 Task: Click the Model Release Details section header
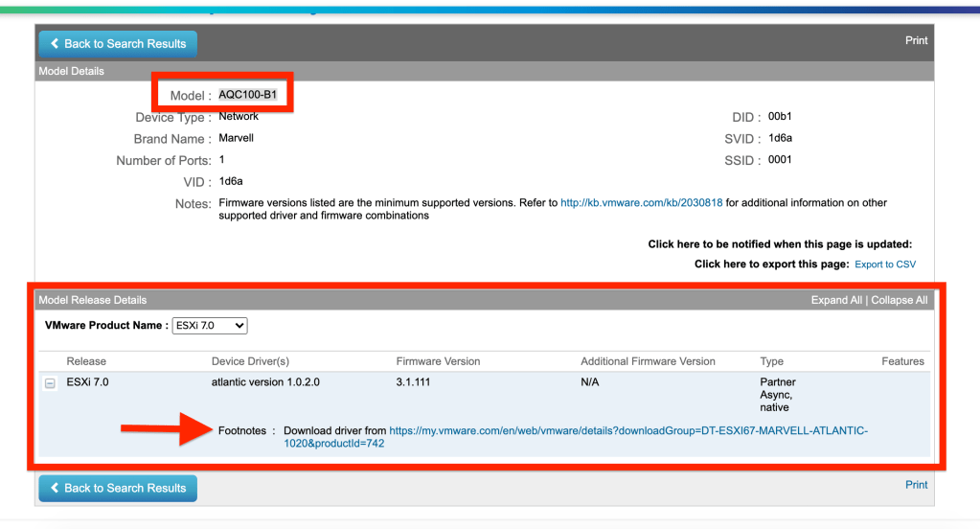93,300
